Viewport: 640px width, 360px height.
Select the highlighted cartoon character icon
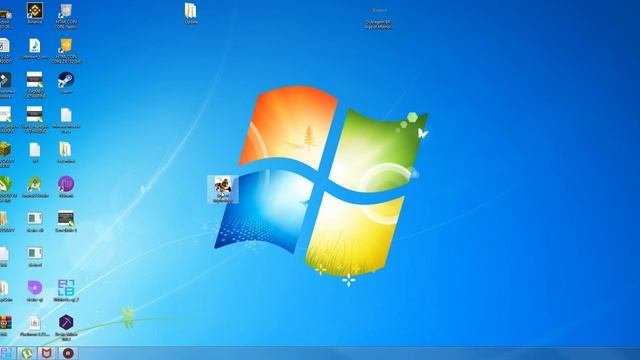pyautogui.click(x=223, y=189)
